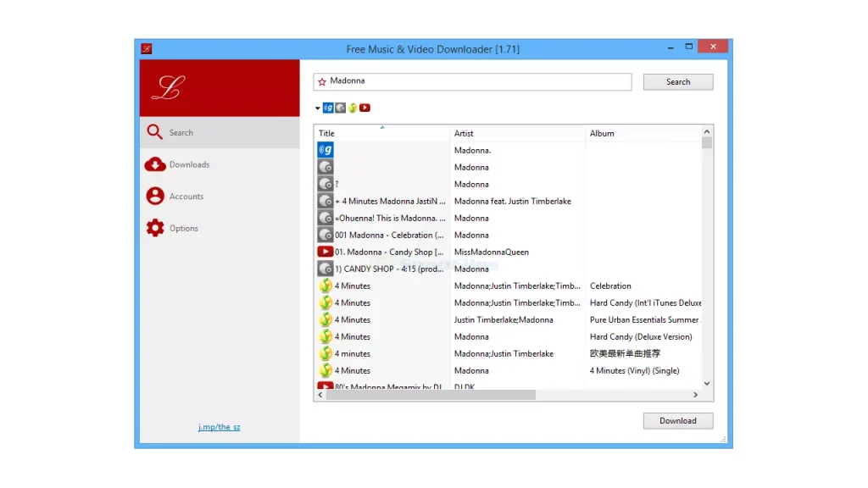Click the disc icon beside '1) CANDY SHOP - 4:15'
Image resolution: width=868 pixels, height=488 pixels.
325,269
